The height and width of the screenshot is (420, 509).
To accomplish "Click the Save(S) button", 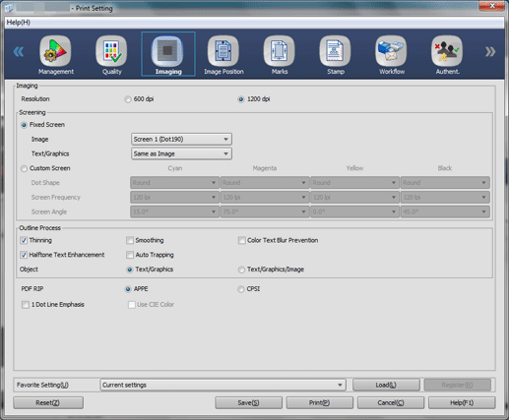I will [248, 402].
